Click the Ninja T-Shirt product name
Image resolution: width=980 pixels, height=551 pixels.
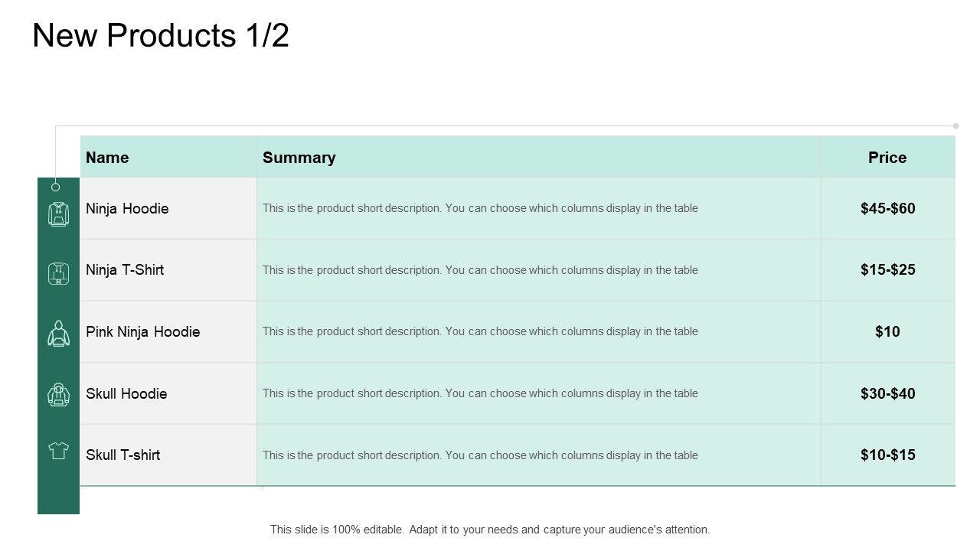tap(125, 269)
